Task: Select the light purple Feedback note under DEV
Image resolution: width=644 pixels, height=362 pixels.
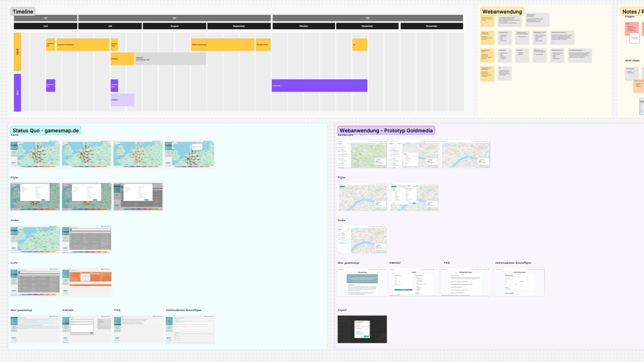Action: [122, 100]
